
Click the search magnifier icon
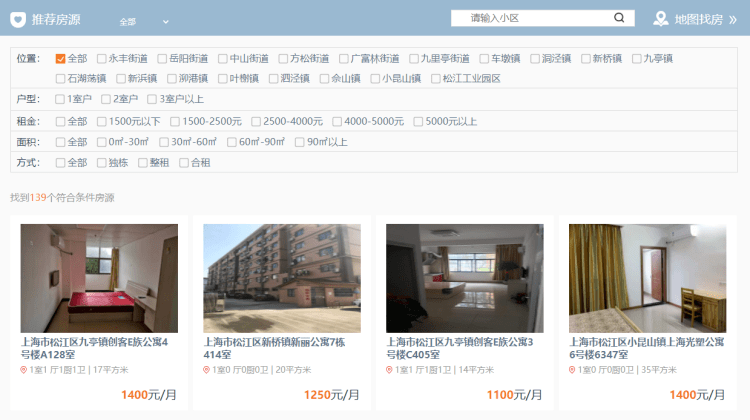tap(620, 18)
